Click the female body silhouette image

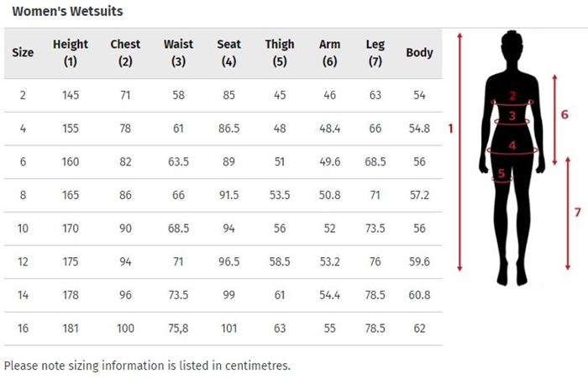(512, 158)
